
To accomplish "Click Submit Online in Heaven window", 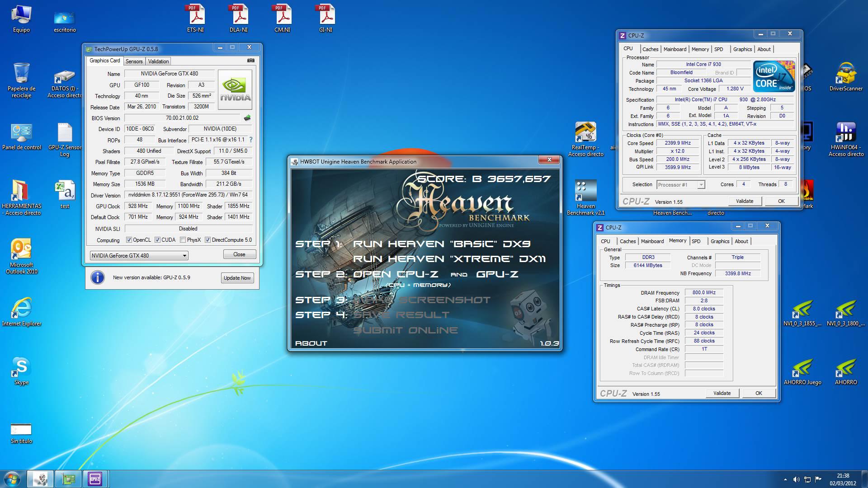I will (405, 330).
